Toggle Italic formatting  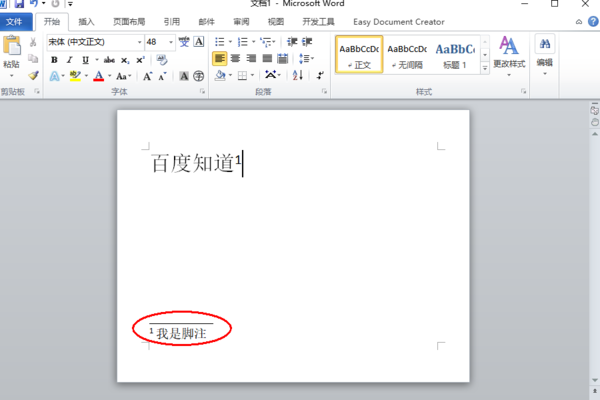[70, 60]
